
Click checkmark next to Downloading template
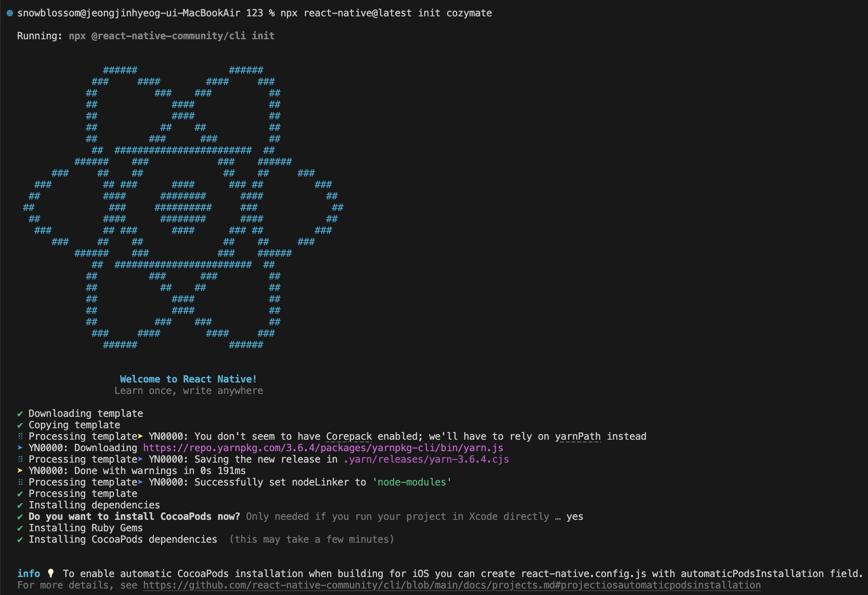point(20,414)
